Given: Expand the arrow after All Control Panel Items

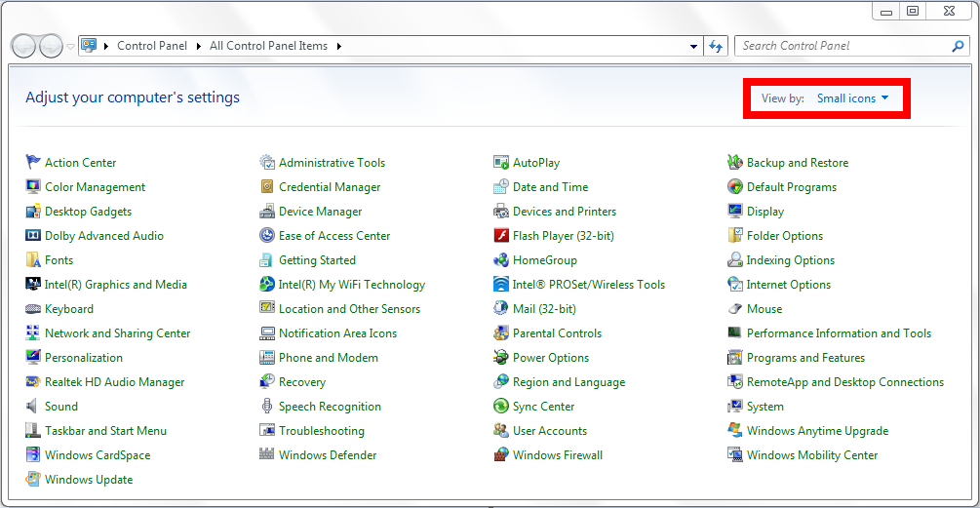Looking at the screenshot, I should tap(338, 46).
